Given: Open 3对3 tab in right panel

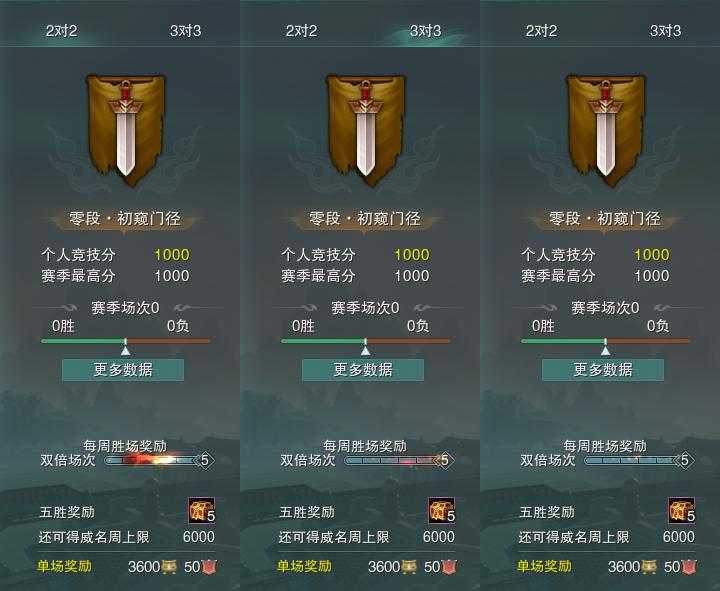Looking at the screenshot, I should (665, 31).
